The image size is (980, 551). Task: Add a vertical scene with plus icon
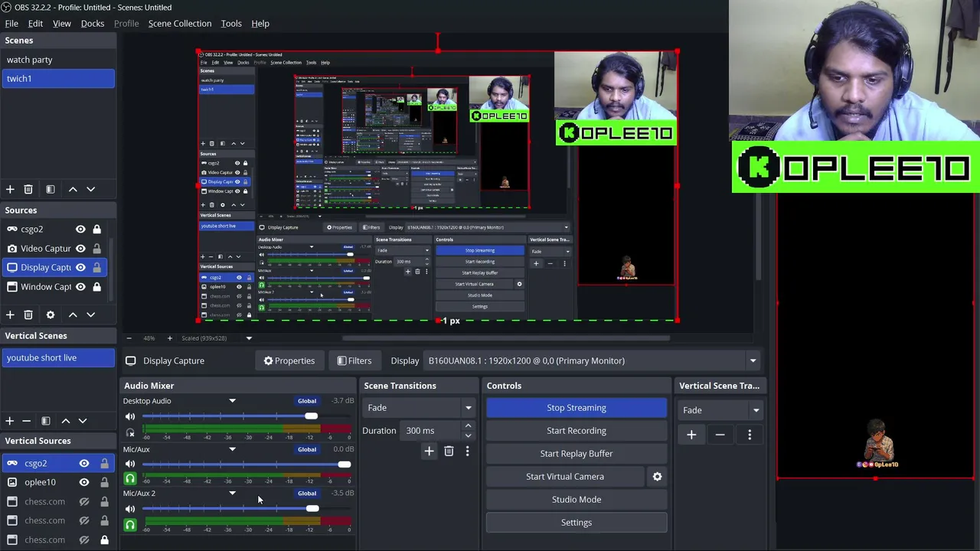(x=10, y=421)
